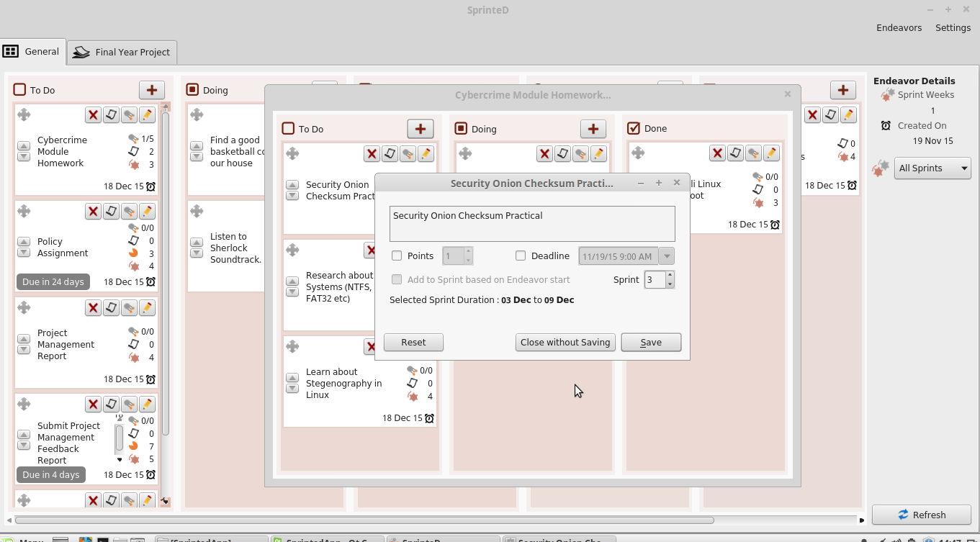Click pencil edit icon on Policy Assignment card

point(147,211)
